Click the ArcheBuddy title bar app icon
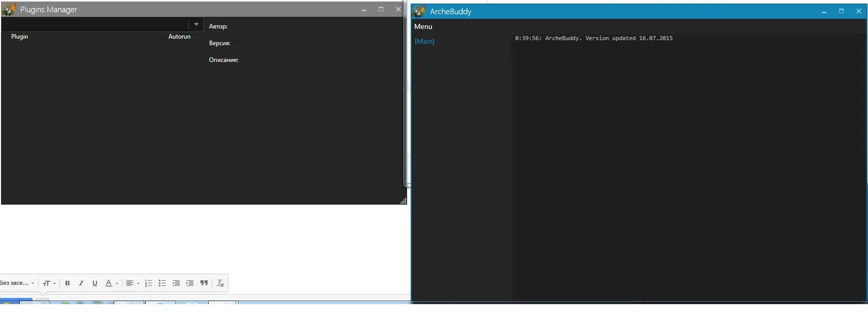The height and width of the screenshot is (329, 868). click(419, 11)
